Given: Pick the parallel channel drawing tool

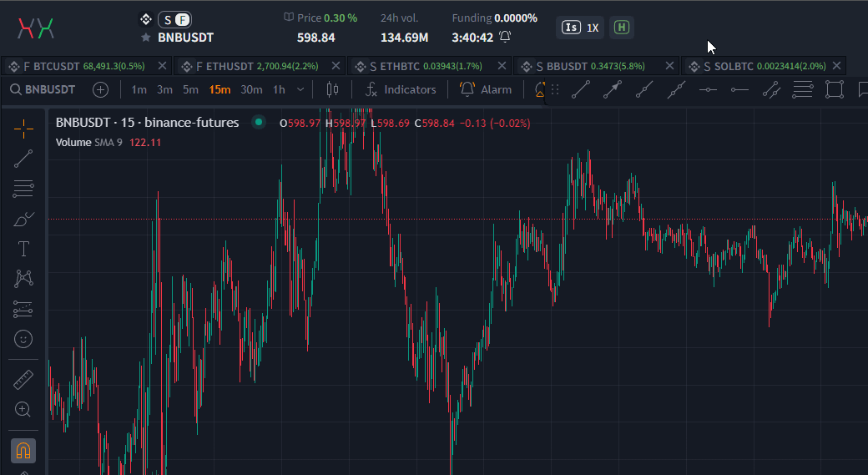Looking at the screenshot, I should click(771, 89).
